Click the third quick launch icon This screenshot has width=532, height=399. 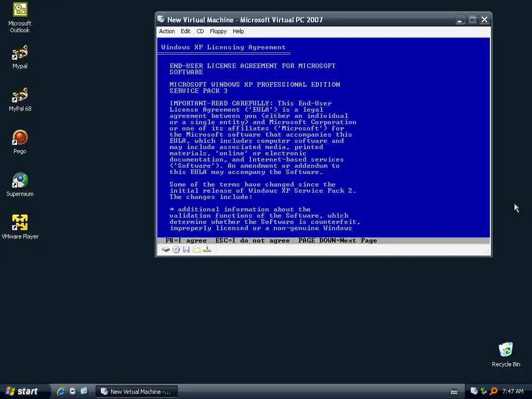84,391
